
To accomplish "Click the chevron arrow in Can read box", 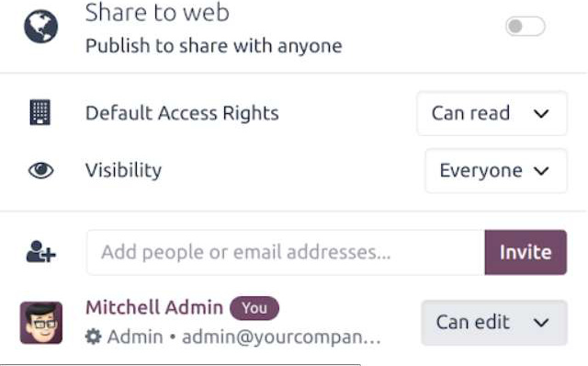I will [x=541, y=113].
